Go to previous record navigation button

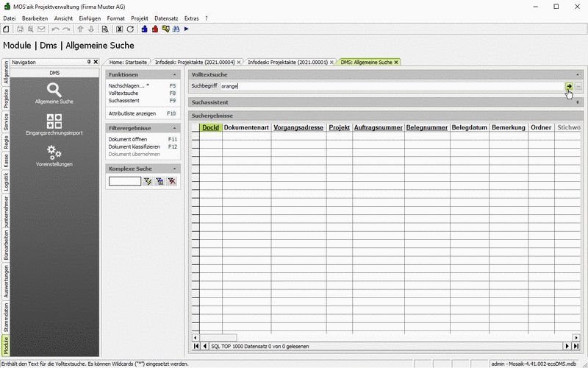pos(205,346)
